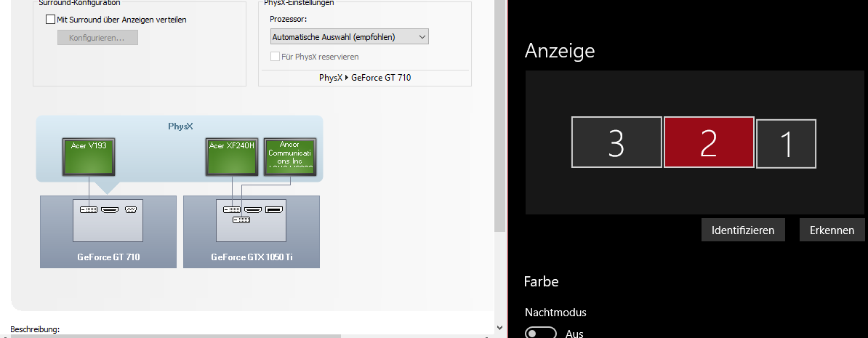This screenshot has height=338, width=868.
Task: Click the HDMI port on GeForce GT 710
Action: pyautogui.click(x=110, y=209)
